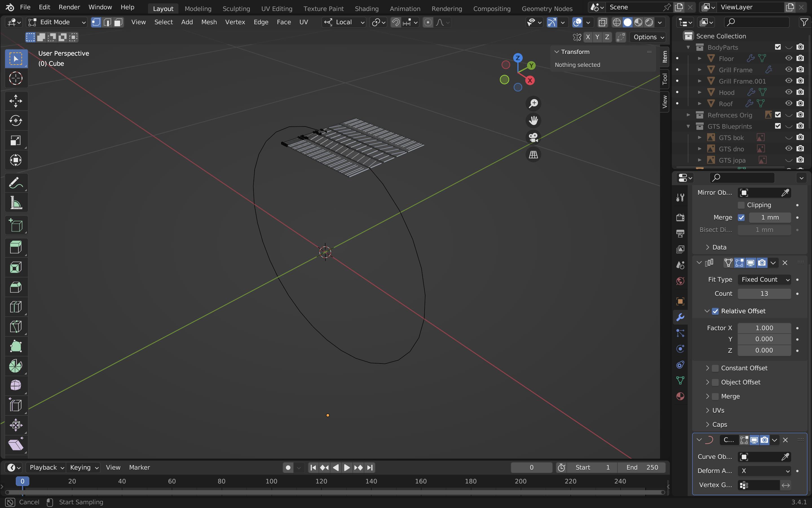This screenshot has height=508, width=812.
Task: Click the pan view hand icon
Action: [x=533, y=121]
